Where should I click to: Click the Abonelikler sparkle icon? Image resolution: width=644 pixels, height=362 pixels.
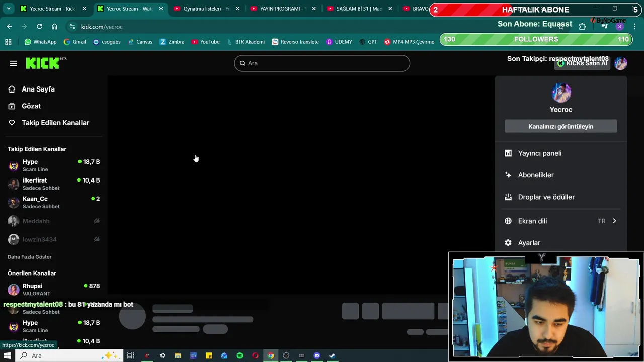(x=508, y=175)
